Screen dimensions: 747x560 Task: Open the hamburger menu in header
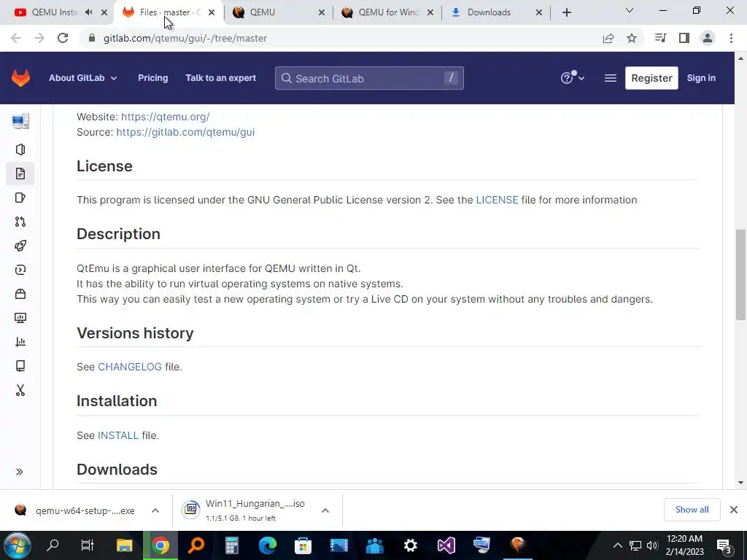611,78
